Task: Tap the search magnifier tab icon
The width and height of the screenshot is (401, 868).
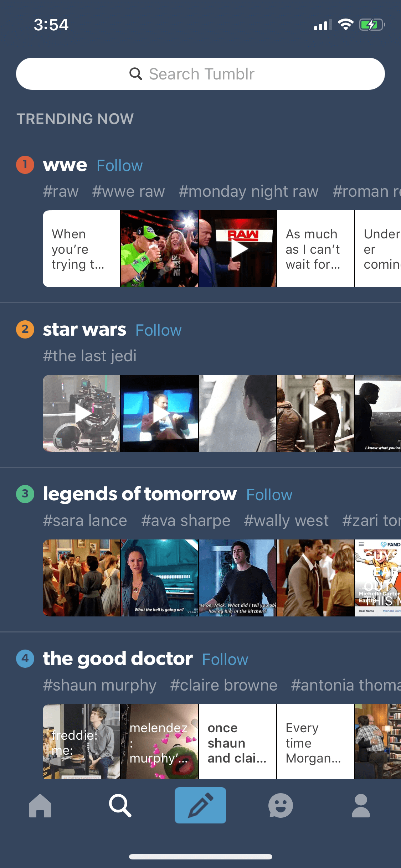Action: tap(120, 805)
